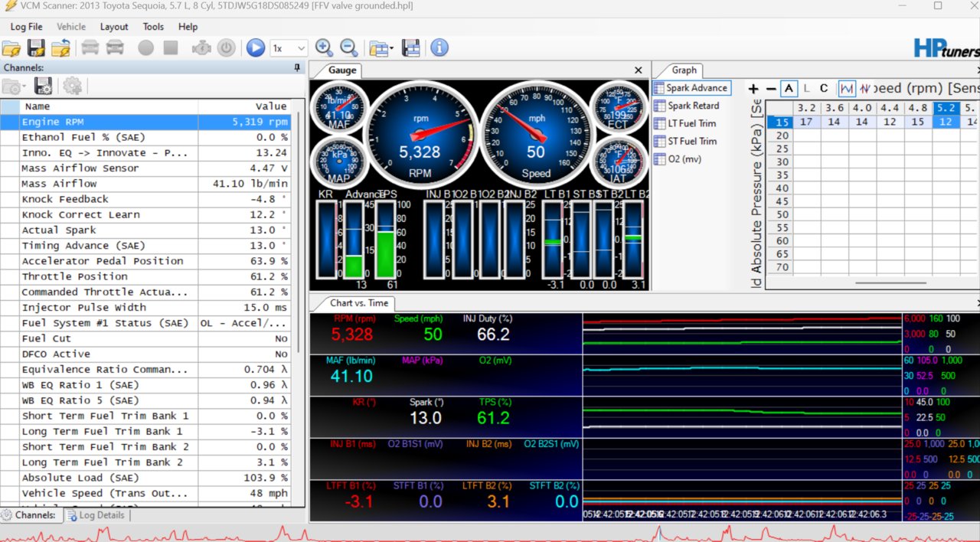This screenshot has height=542, width=980.
Task: Click the Value column header in Channels
Action: (x=244, y=106)
